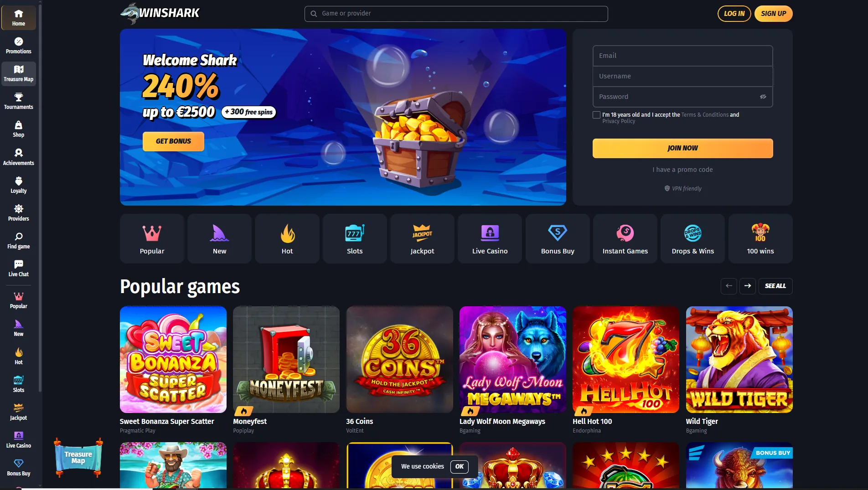Switch to the Live Casino category tab
This screenshot has width=868, height=490.
coord(490,238)
